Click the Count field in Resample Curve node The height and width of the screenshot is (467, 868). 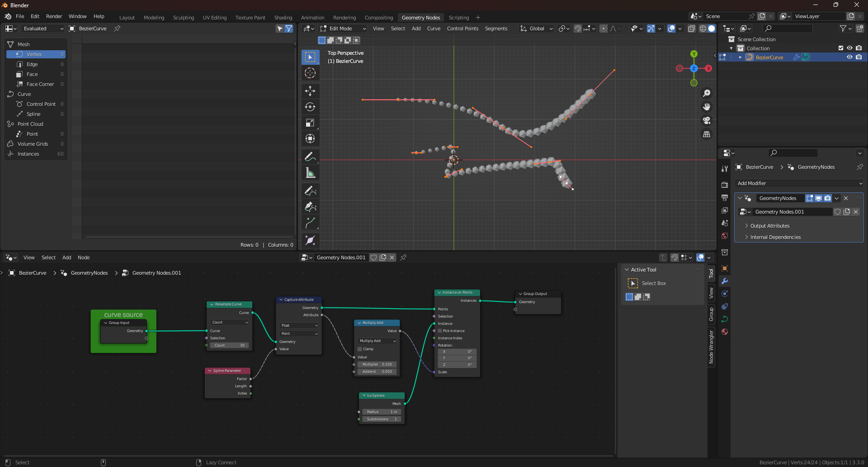tap(230, 345)
